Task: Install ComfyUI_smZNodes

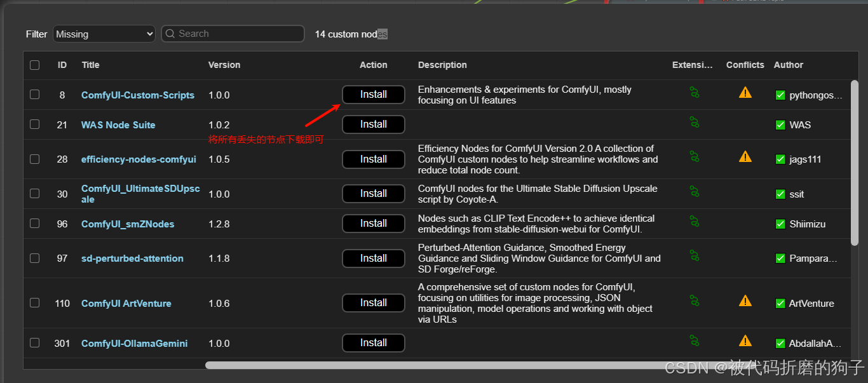Action: point(374,224)
